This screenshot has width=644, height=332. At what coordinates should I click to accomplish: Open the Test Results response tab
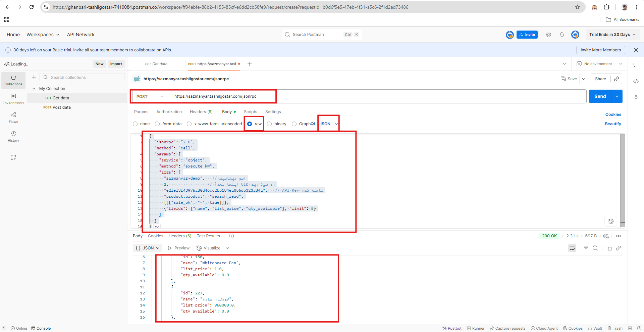pyautogui.click(x=208, y=236)
